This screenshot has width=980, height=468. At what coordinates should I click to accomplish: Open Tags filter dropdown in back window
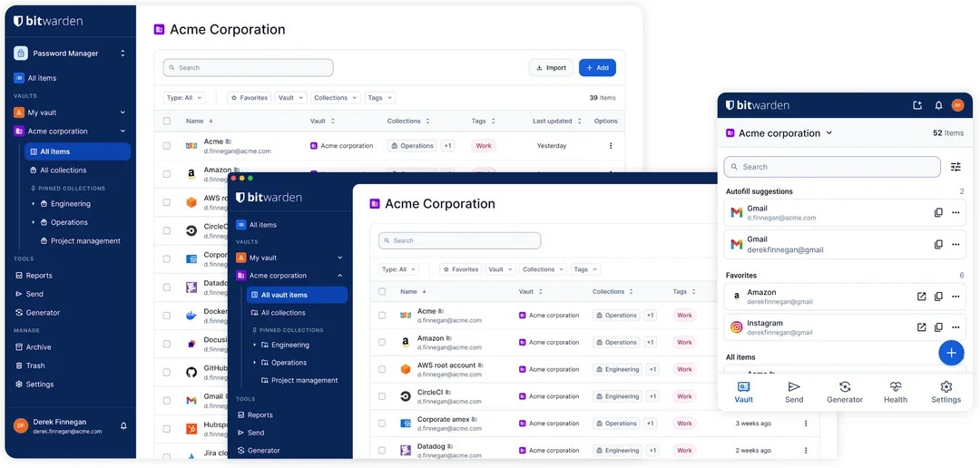click(380, 98)
